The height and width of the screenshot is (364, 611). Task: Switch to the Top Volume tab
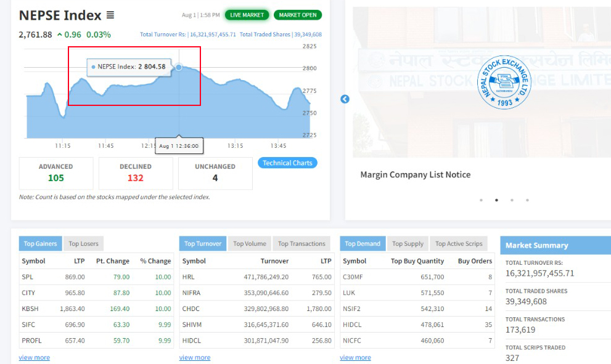click(x=250, y=244)
